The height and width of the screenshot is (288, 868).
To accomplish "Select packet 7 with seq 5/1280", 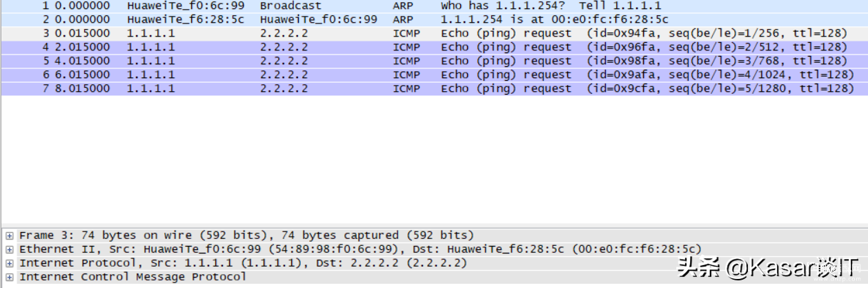I will tap(434, 88).
